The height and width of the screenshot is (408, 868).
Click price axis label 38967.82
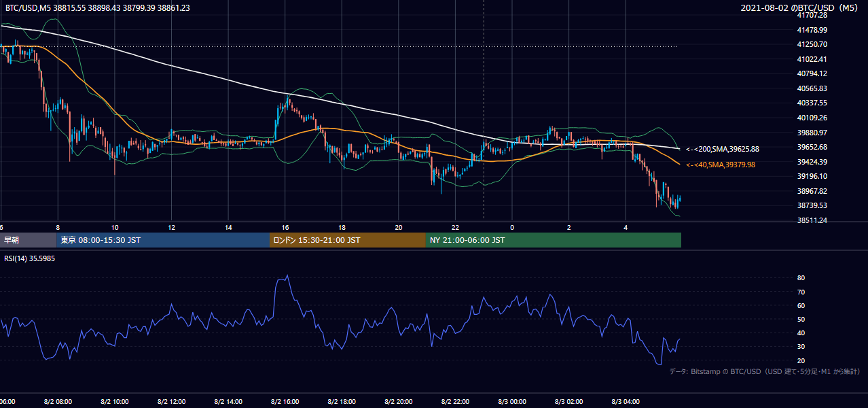[812, 191]
